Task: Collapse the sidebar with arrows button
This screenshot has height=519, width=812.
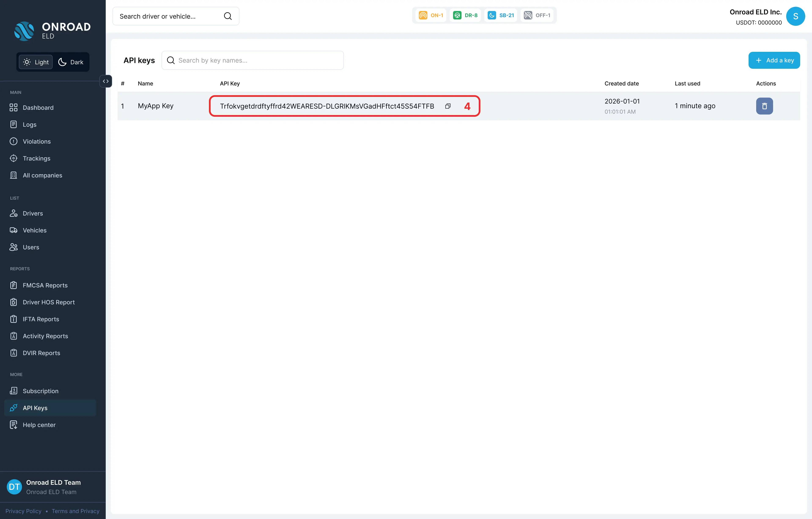Action: pyautogui.click(x=106, y=81)
